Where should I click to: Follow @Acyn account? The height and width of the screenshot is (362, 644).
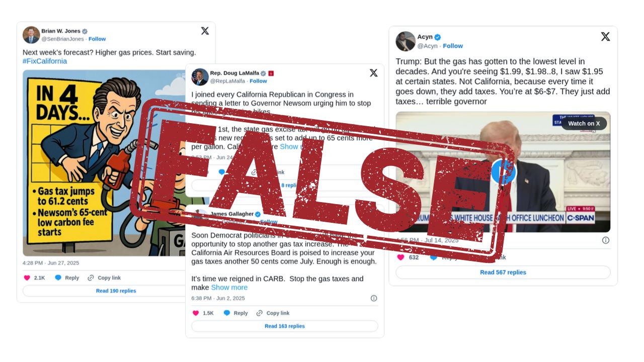tap(453, 46)
